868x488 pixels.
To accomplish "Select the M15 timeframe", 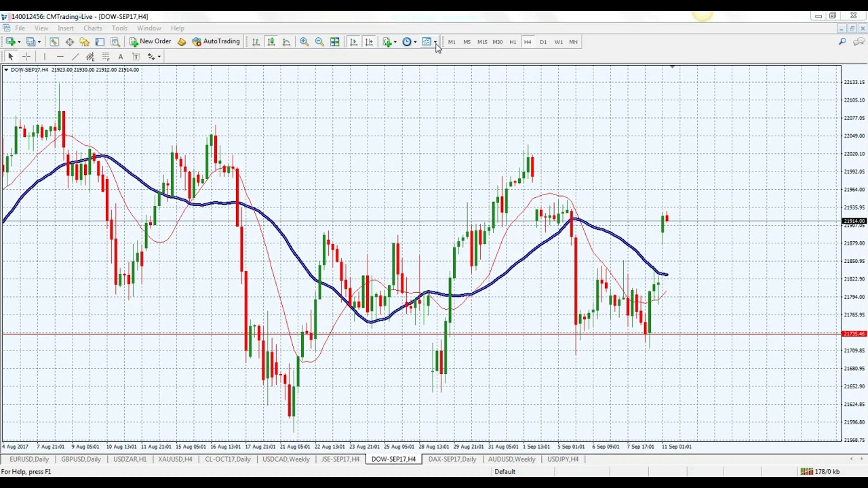I will [482, 42].
